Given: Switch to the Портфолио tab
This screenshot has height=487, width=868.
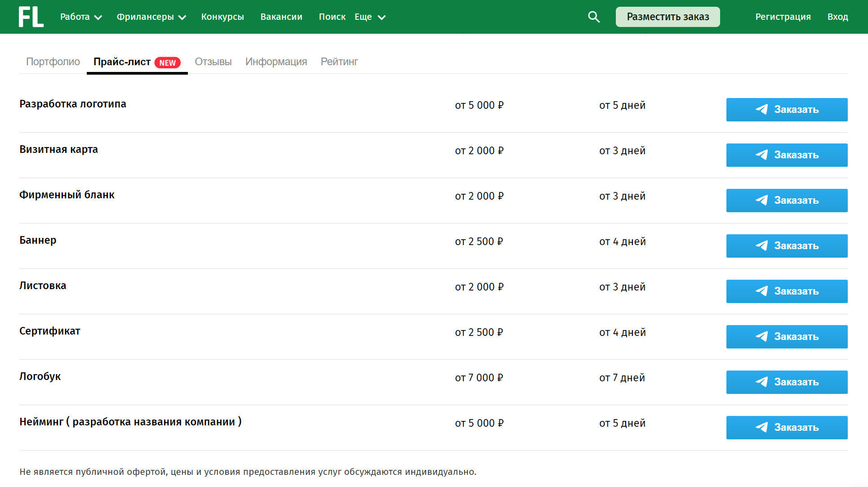Looking at the screenshot, I should click(53, 62).
